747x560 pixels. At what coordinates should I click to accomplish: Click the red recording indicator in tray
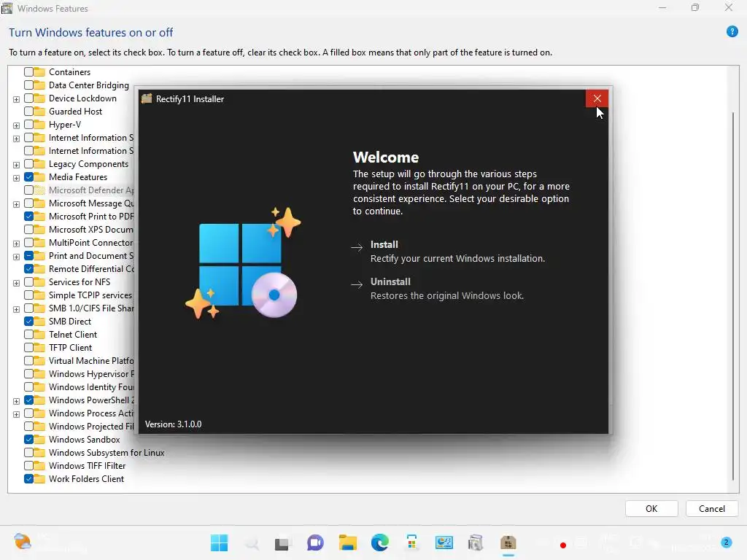pyautogui.click(x=563, y=545)
